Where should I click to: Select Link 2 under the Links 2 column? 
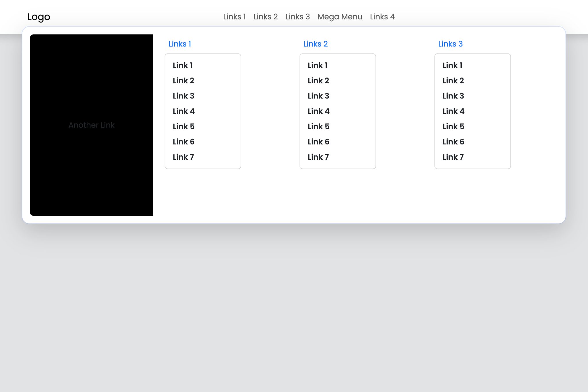pos(318,81)
